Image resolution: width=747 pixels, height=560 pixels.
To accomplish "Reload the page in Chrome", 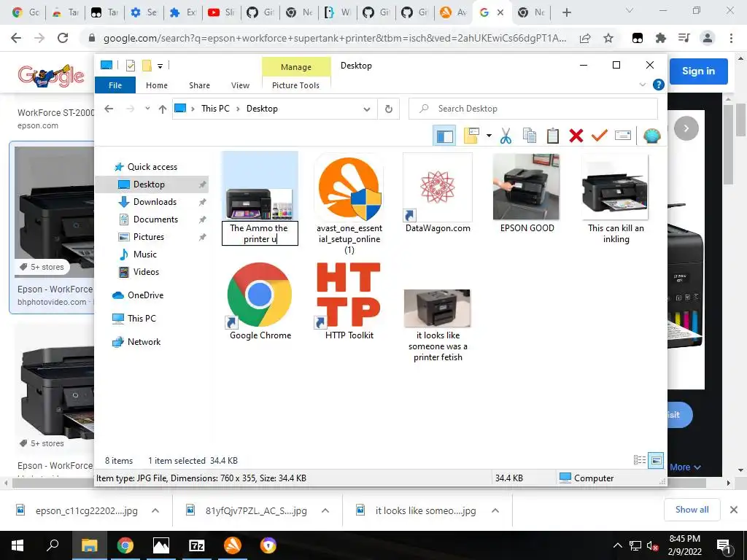I will pyautogui.click(x=63, y=38).
